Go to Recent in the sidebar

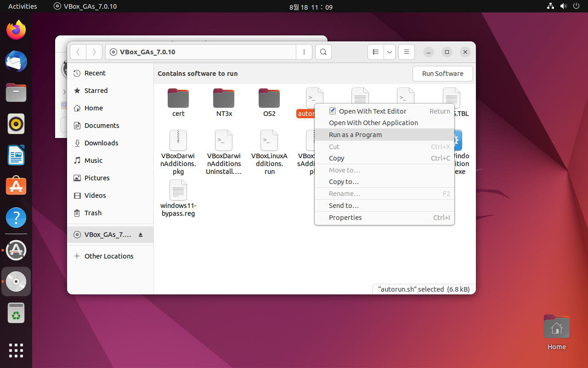coord(110,73)
